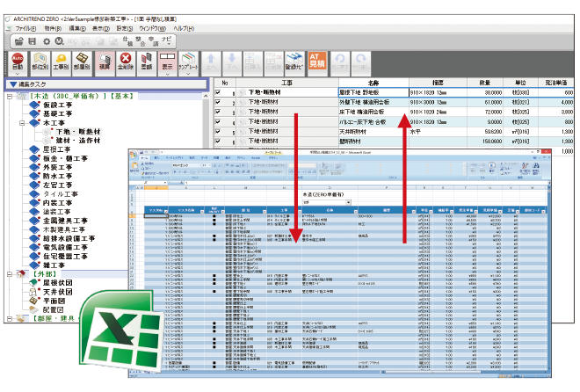The image size is (580, 392).
Task: Open the dropdown arrow under テンプレート
Action: [x=188, y=74]
